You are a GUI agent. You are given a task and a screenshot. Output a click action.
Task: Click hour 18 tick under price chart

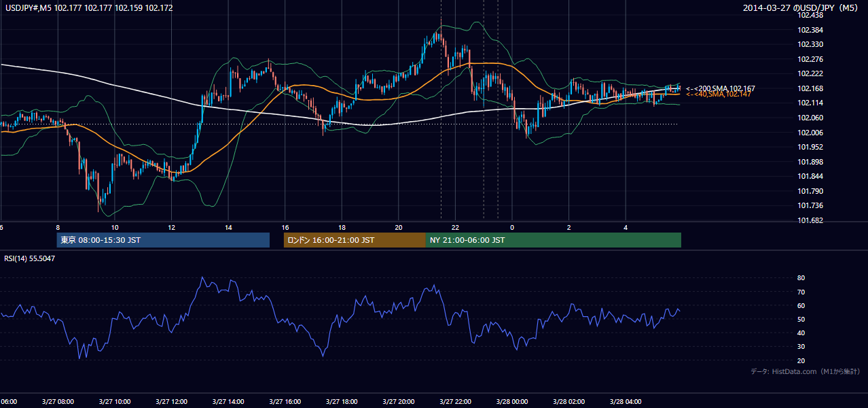pos(342,227)
